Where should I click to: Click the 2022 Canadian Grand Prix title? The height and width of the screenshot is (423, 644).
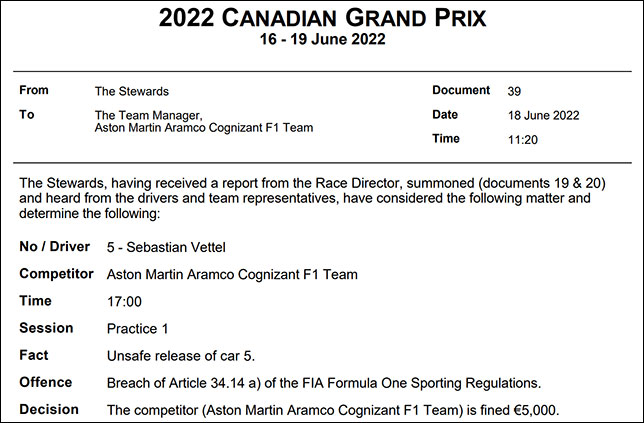(323, 17)
